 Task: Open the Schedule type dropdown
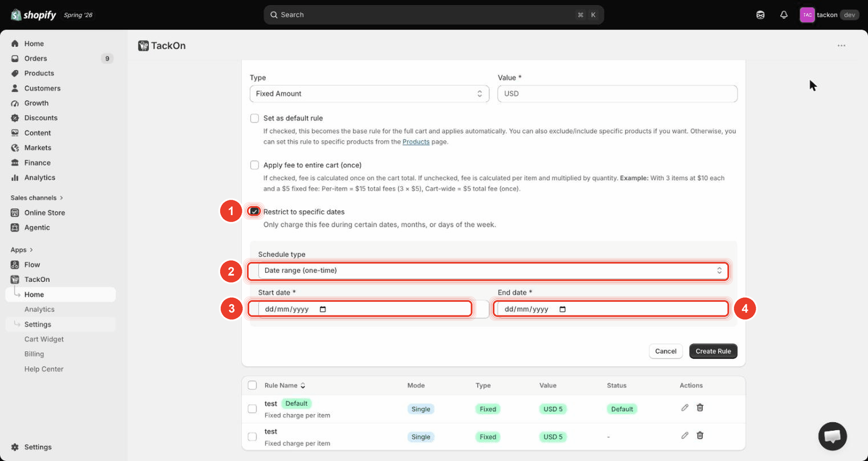click(493, 270)
